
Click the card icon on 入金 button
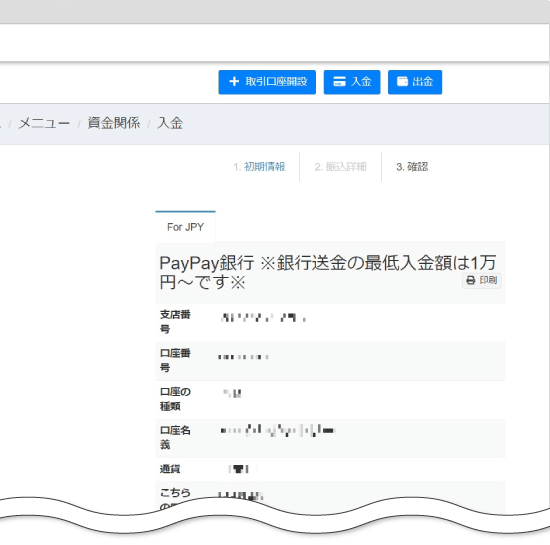pos(339,82)
